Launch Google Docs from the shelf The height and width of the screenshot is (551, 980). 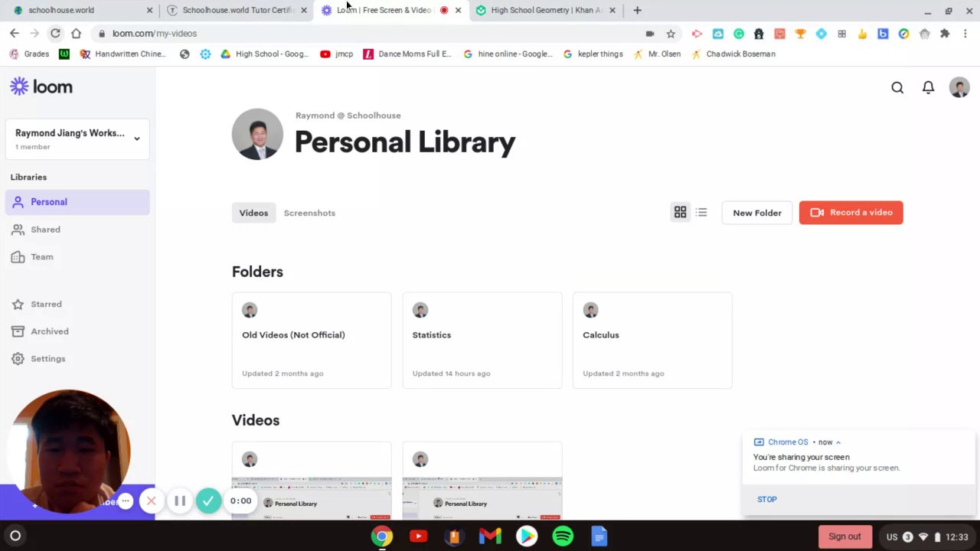(599, 536)
